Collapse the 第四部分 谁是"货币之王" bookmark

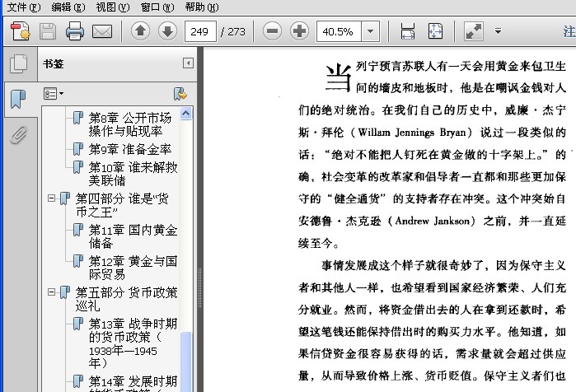coord(51,198)
